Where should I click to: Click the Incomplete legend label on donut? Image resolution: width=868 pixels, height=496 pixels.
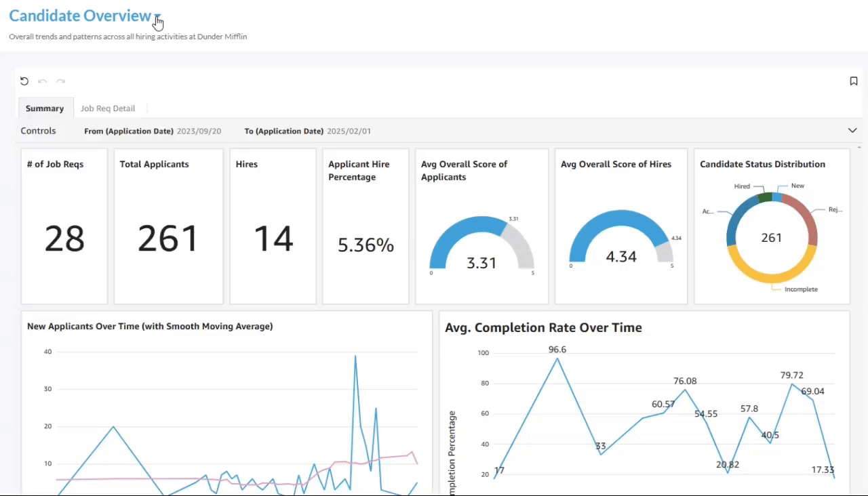[x=801, y=289]
